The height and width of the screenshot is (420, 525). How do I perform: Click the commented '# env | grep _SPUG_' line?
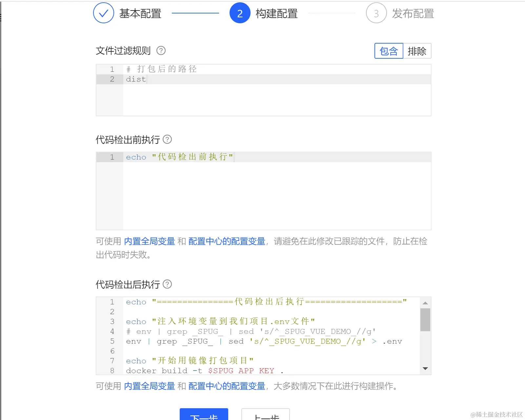pyautogui.click(x=251, y=332)
